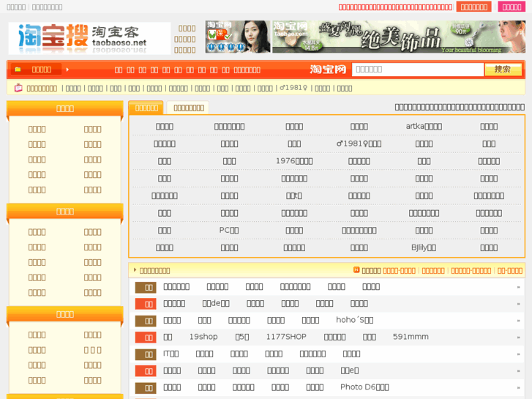
Task: Open the Bjlily shop link
Action: click(x=424, y=247)
